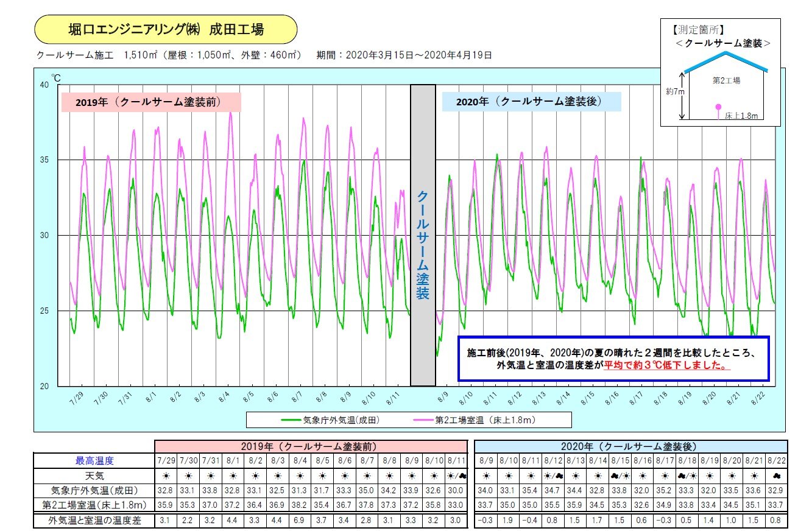
Task: Click the pink 2019年（クールサーム塗装前）label on the chart
Action: point(151,102)
